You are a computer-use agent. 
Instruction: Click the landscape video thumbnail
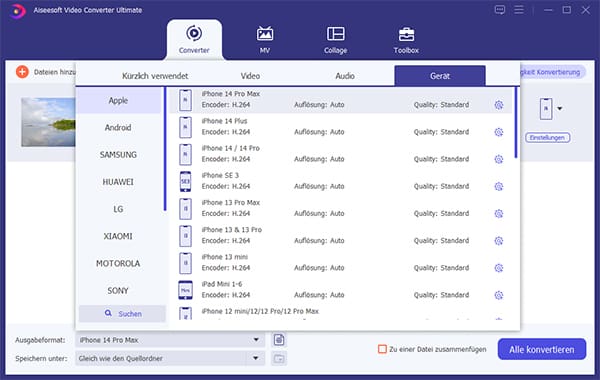click(x=48, y=122)
